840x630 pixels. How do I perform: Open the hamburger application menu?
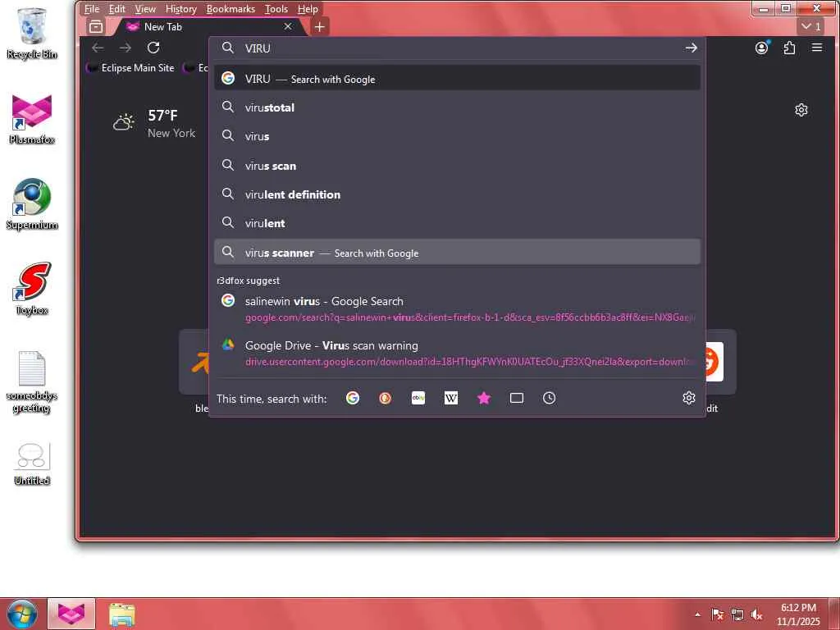[x=817, y=48]
